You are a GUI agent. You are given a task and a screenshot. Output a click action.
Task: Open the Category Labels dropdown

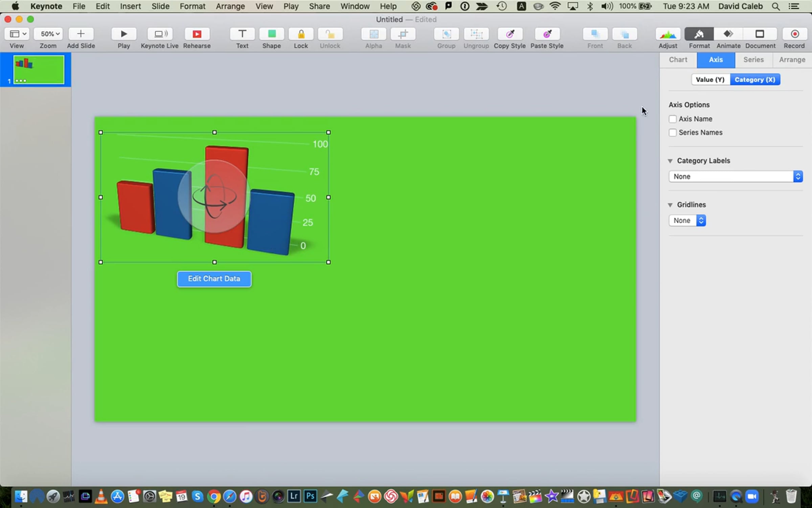(x=735, y=176)
